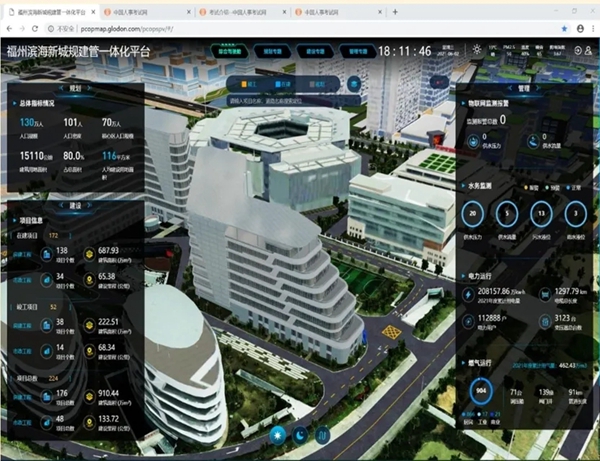Expand the 燃气运行 section triangle
Screen dimensions: 600x461
pos(463,363)
